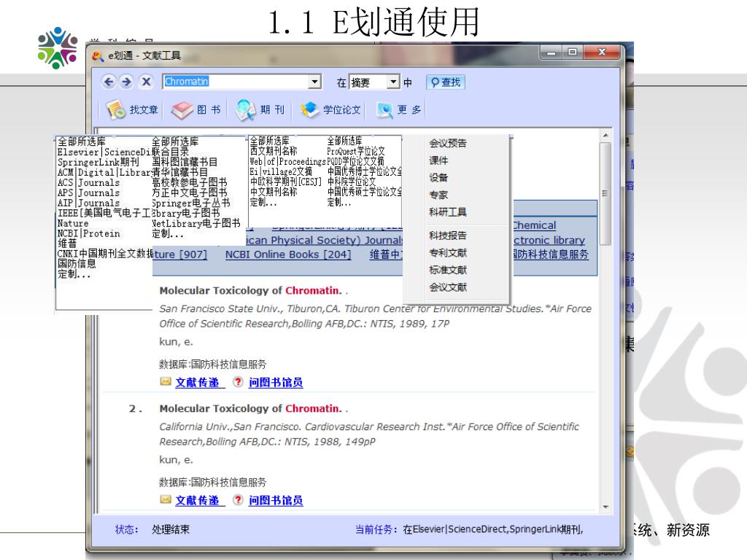Select Nature in article database list
Image resolution: width=747 pixels, height=560 pixels.
click(73, 223)
